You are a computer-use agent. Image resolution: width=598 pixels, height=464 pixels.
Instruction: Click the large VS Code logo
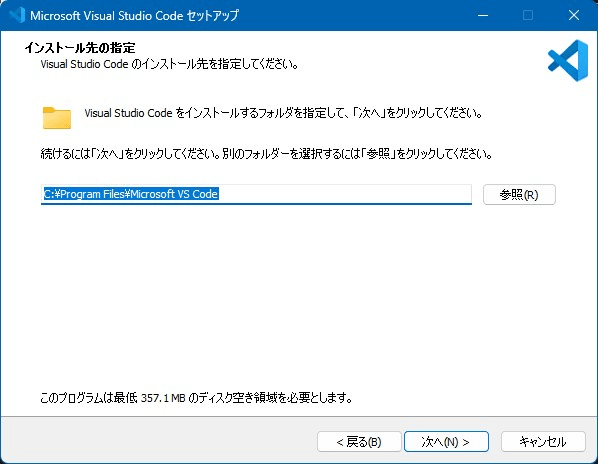(x=568, y=61)
